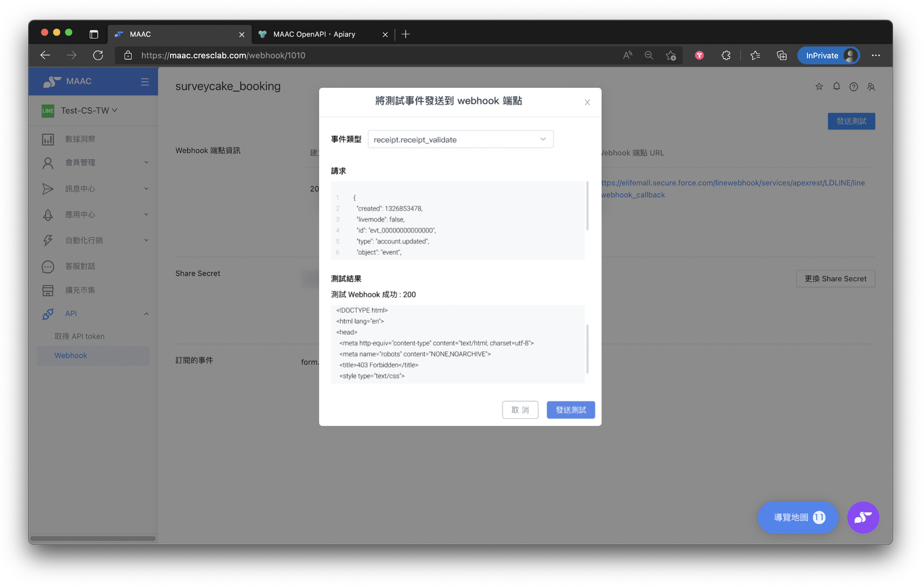Screen dimensions: 924x587
Task: Open browser extensions puzzle icon
Action: click(x=726, y=55)
